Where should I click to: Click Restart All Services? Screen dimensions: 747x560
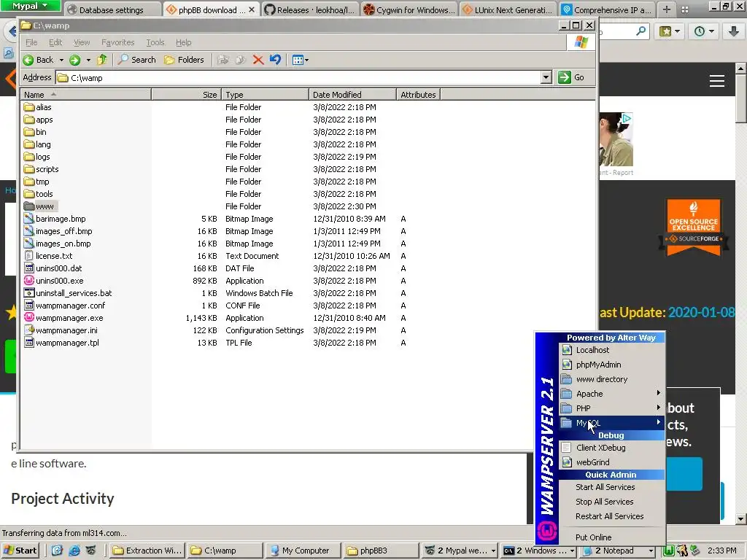[612, 516]
